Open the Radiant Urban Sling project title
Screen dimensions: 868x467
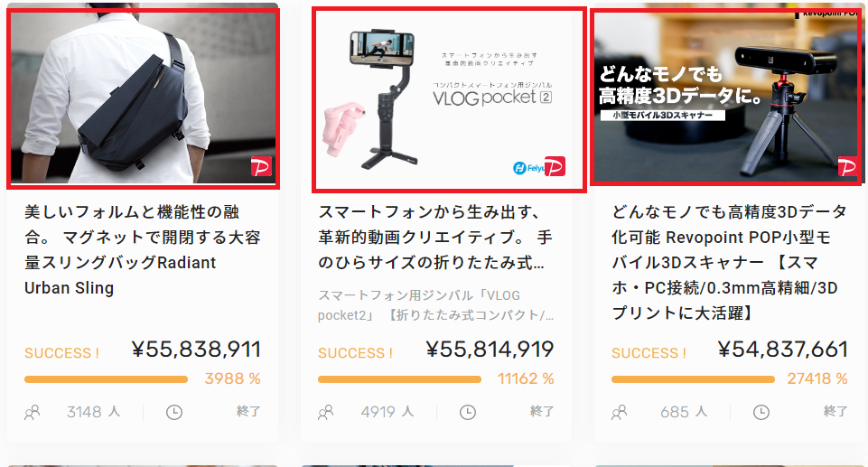point(143,249)
